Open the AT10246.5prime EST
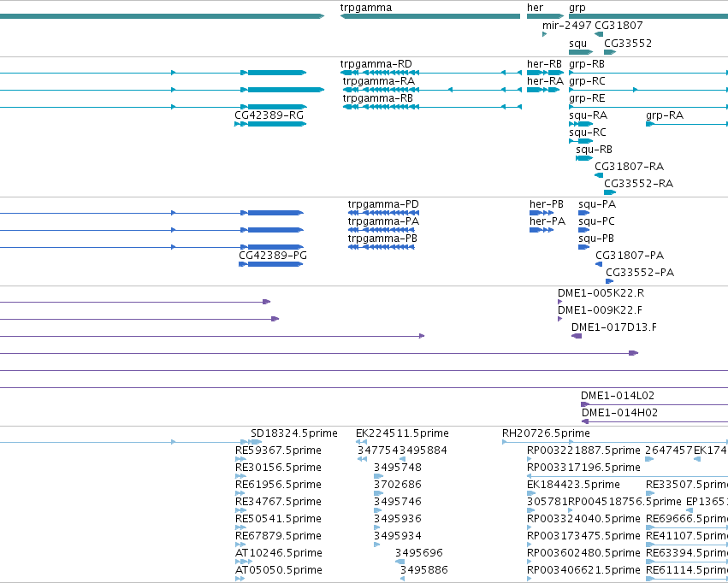The height and width of the screenshot is (583, 728). (244, 562)
